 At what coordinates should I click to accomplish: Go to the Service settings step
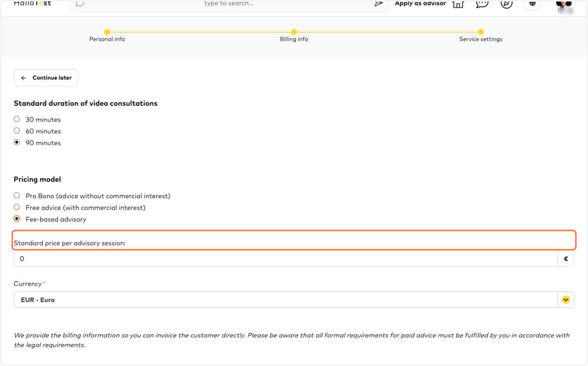point(481,35)
